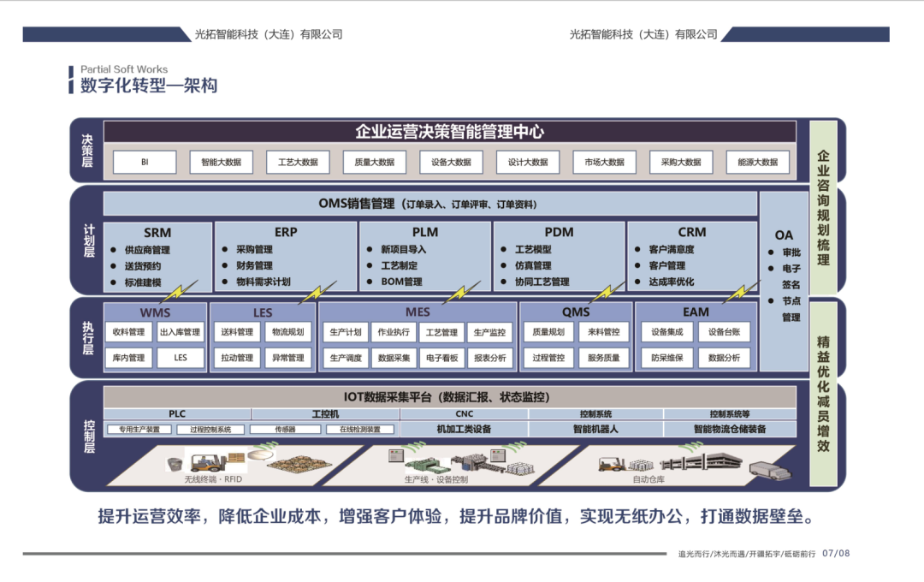Select the 数据分析 box in EAM
Image resolution: width=924 pixels, height=582 pixels.
[725, 358]
